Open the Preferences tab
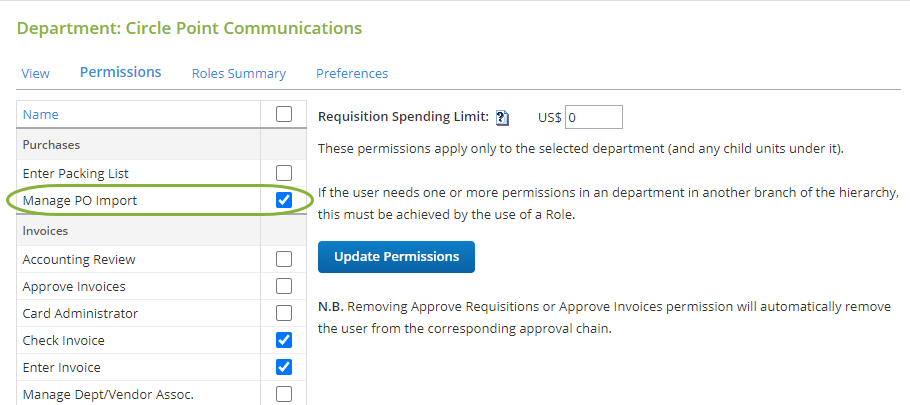This screenshot has width=910, height=405. (x=352, y=74)
